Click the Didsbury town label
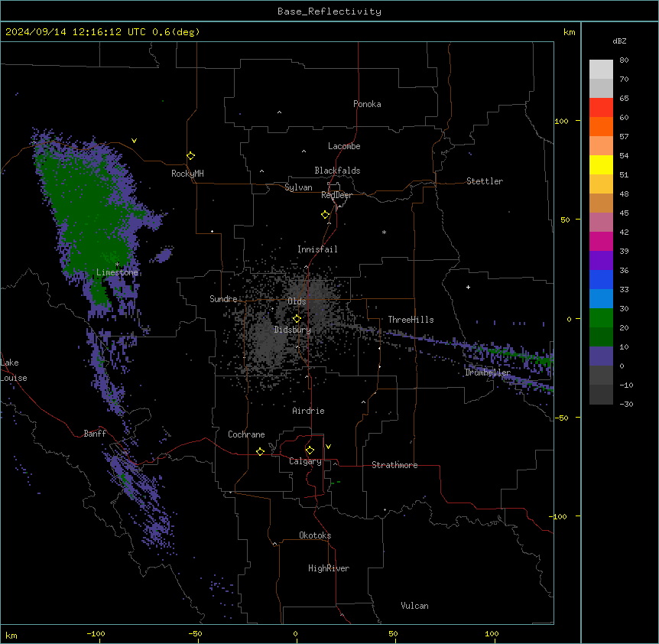The width and height of the screenshot is (659, 644). click(293, 330)
